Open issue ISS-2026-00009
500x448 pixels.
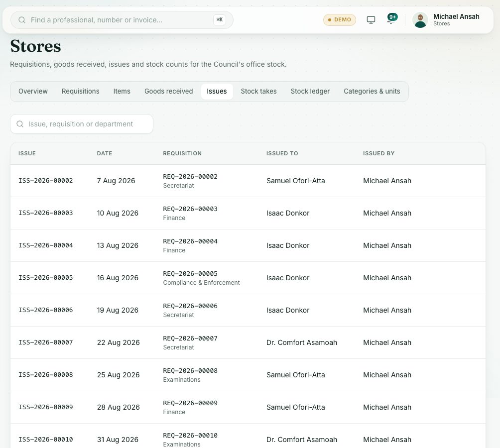(46, 407)
